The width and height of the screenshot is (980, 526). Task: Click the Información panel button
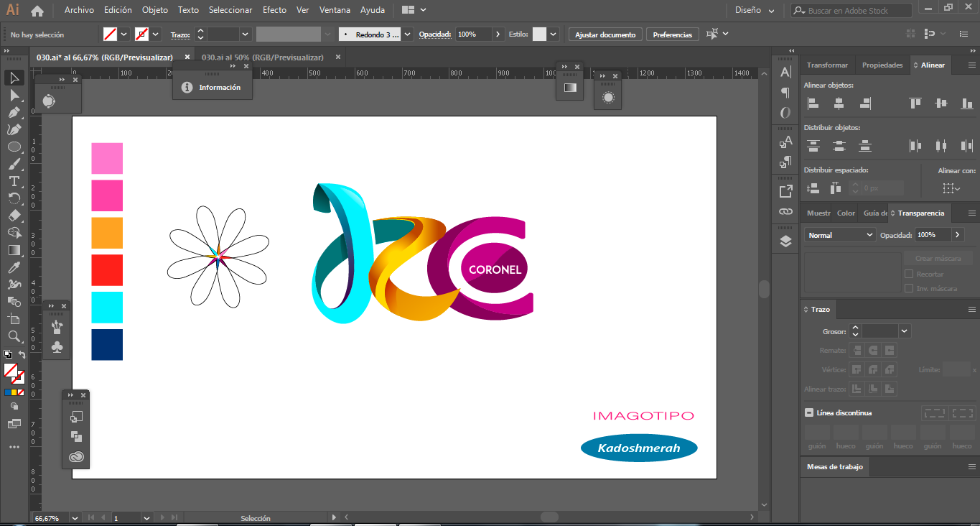point(213,87)
